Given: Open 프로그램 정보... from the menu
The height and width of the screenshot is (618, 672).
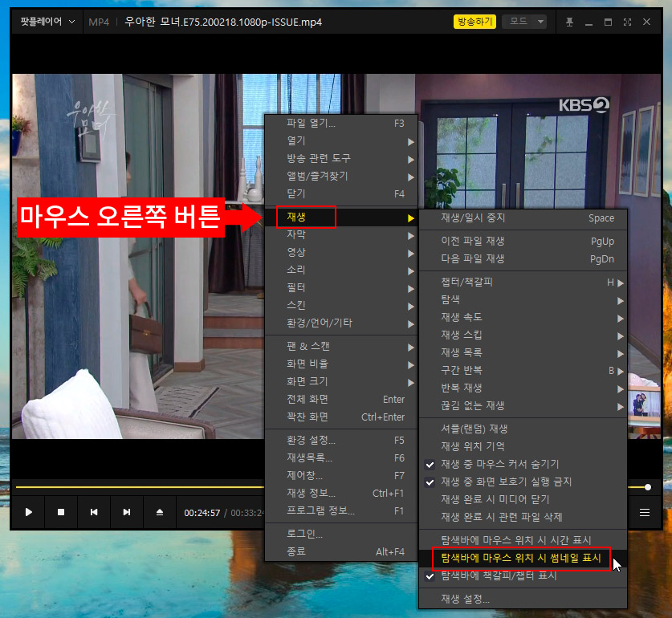Looking at the screenshot, I should pyautogui.click(x=341, y=511).
